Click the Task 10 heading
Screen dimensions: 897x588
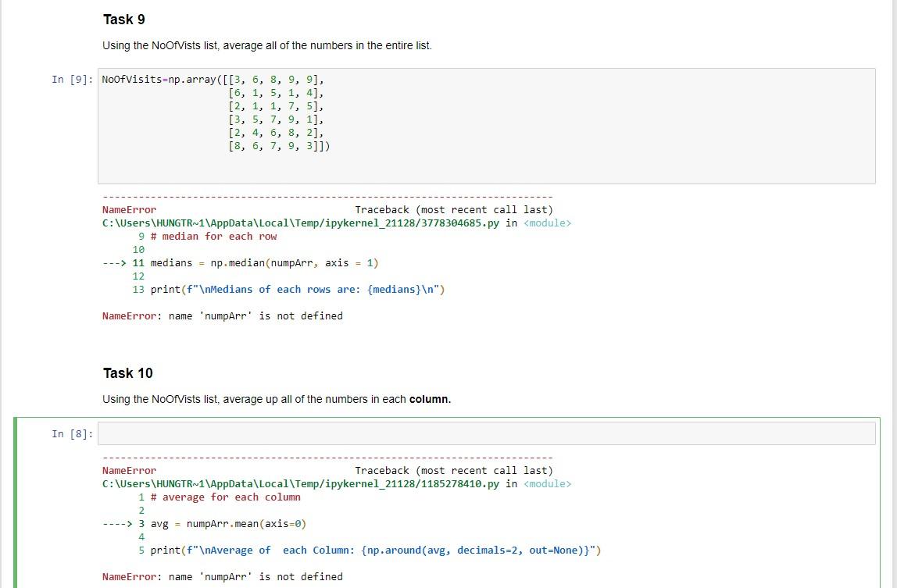pos(127,373)
